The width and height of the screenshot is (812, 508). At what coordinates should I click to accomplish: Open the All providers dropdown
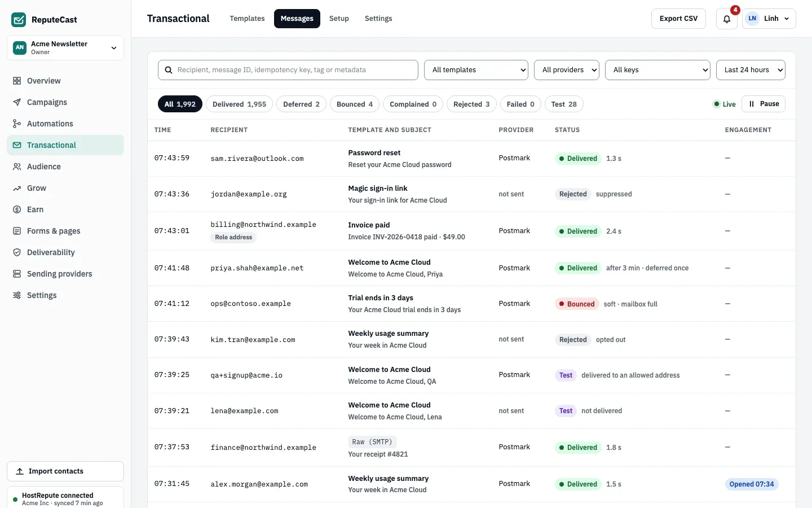click(x=567, y=70)
